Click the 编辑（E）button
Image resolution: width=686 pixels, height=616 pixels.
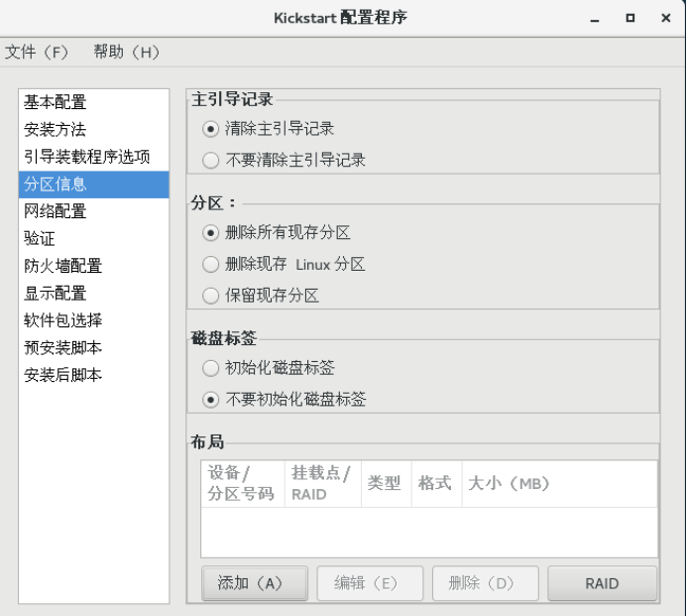pyautogui.click(x=370, y=583)
